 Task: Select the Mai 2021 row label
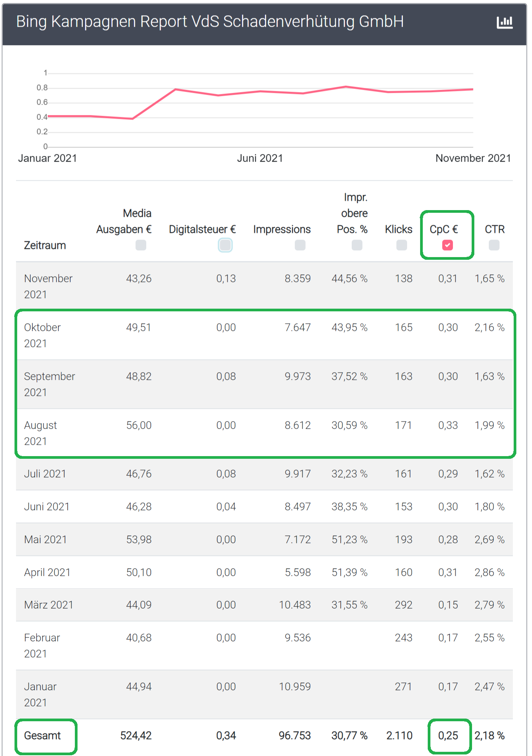[x=45, y=539]
